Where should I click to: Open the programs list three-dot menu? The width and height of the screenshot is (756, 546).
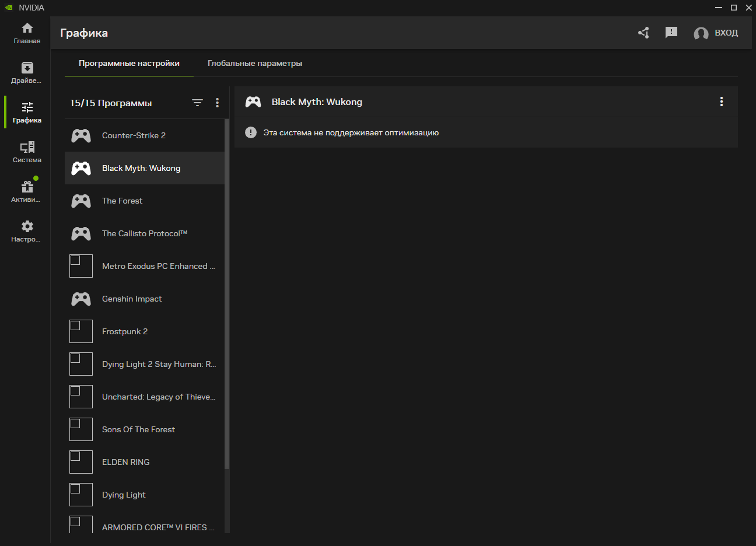click(217, 103)
